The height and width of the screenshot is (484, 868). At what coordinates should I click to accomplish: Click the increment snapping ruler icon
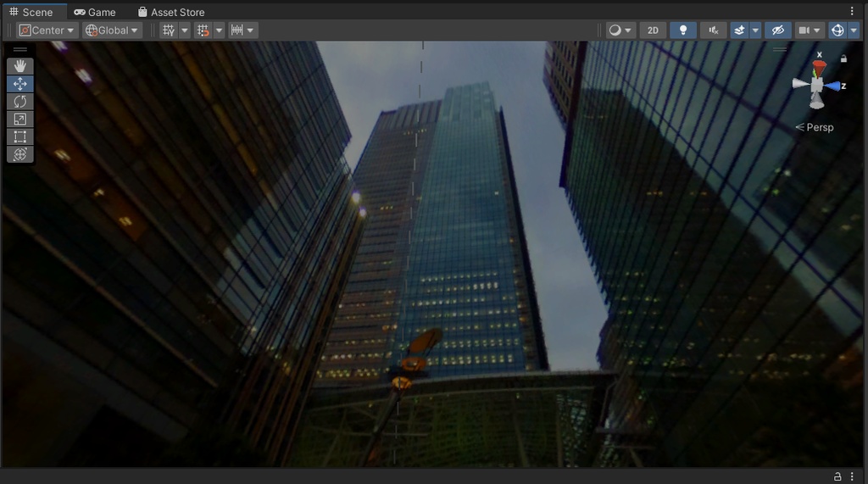[x=237, y=31]
